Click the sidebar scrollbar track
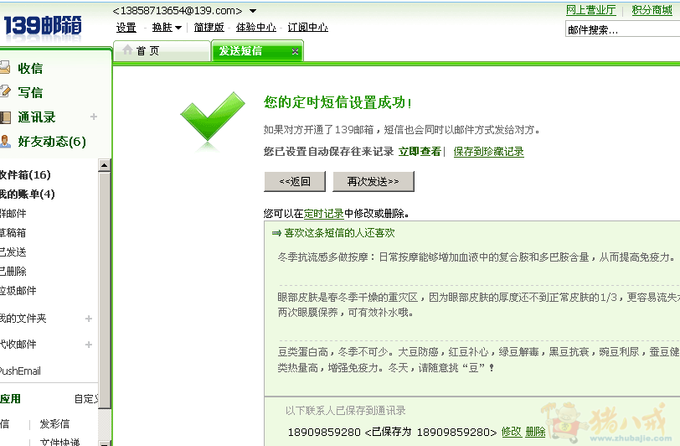Viewport: 680px width, 446px height. [104, 425]
